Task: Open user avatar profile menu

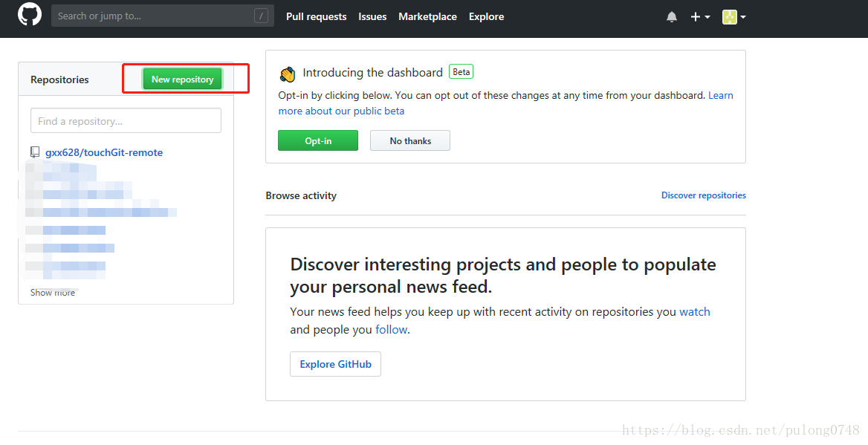Action: pyautogui.click(x=734, y=16)
